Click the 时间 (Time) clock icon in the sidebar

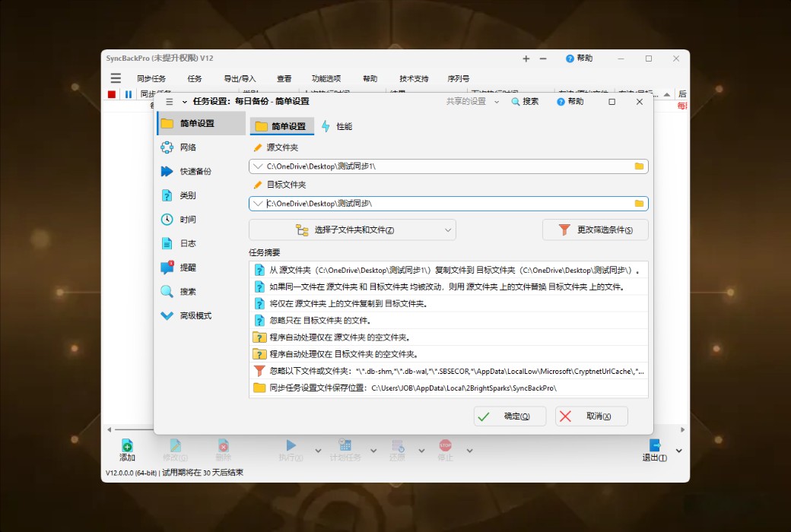click(167, 220)
